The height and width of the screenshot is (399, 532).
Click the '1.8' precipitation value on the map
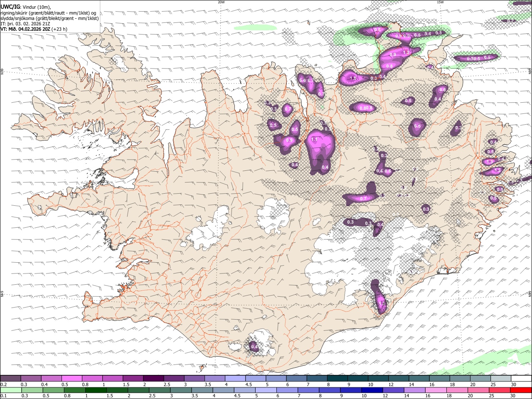pyautogui.click(x=353, y=78)
